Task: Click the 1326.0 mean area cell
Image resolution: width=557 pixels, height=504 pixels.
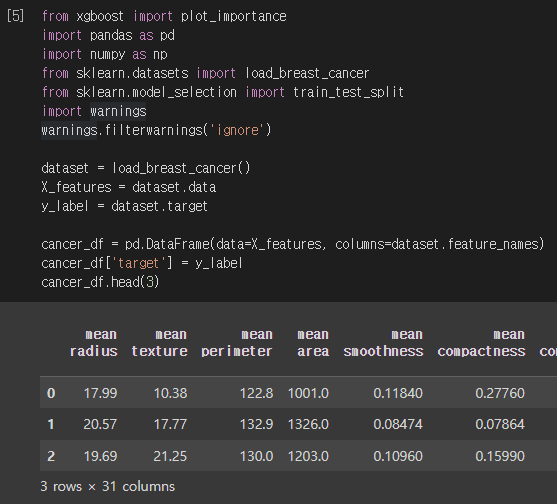Action: coord(308,424)
